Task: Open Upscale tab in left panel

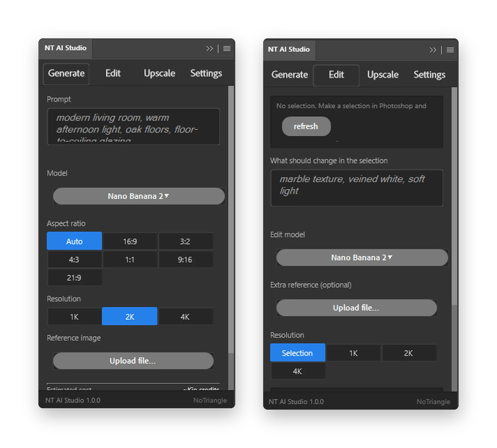Action: click(160, 74)
